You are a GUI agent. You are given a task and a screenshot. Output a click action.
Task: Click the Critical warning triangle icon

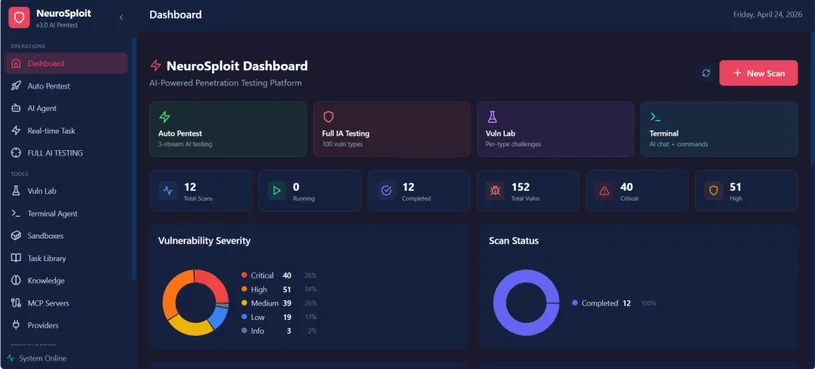[604, 191]
